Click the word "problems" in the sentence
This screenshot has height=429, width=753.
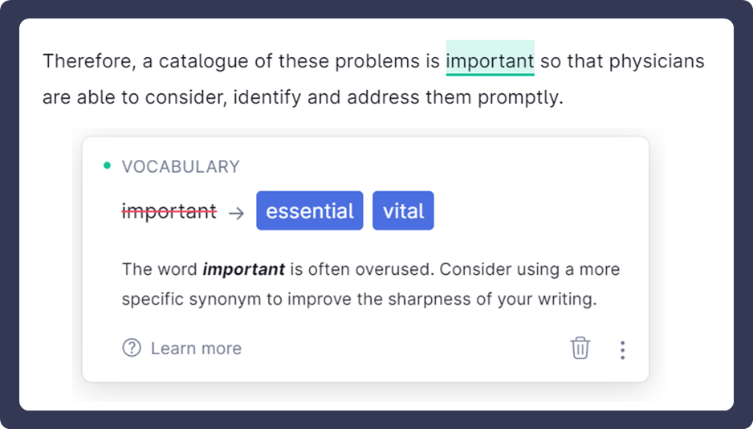[371, 61]
